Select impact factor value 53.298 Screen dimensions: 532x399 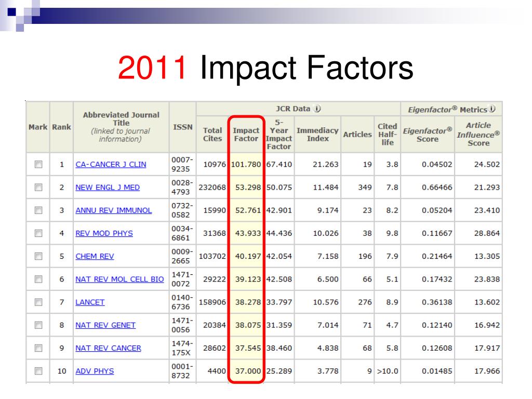248,187
